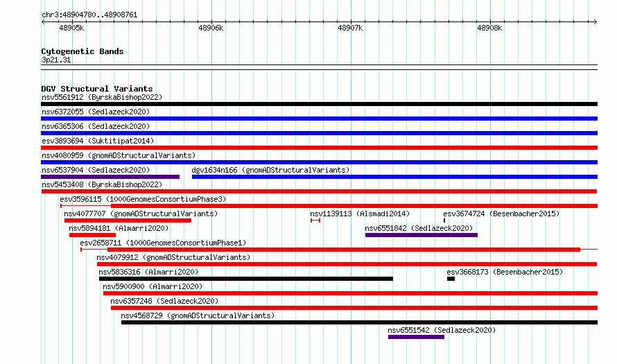Viewport: 617px width, 364px height.
Task: Click the esv3674724 (Besenbacher2015) label
Action: click(x=501, y=214)
